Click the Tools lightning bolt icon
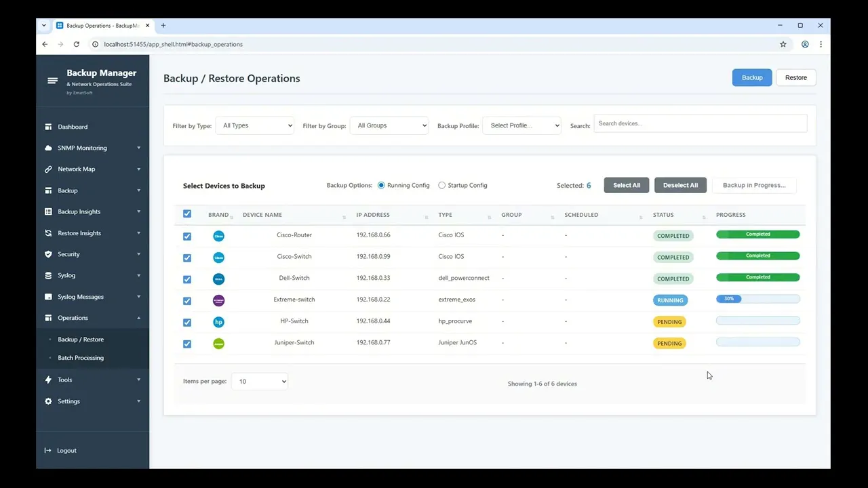Image resolution: width=868 pixels, height=488 pixels. click(48, 380)
